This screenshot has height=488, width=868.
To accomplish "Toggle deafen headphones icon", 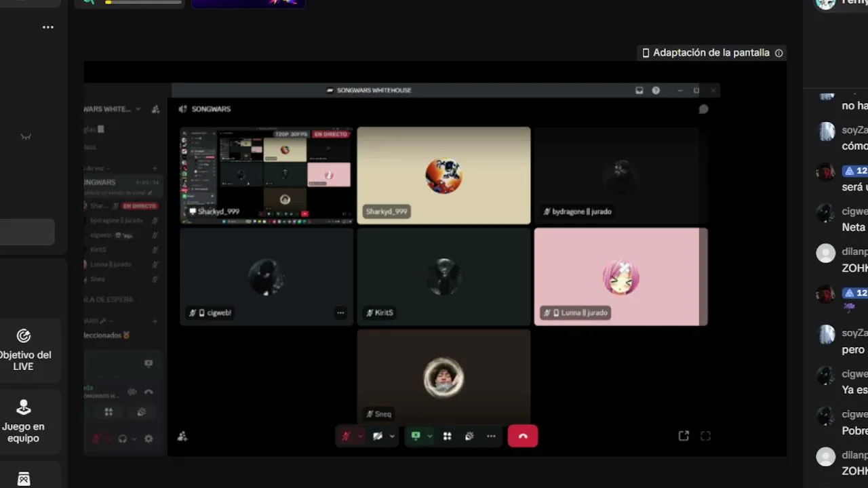I will point(123,439).
